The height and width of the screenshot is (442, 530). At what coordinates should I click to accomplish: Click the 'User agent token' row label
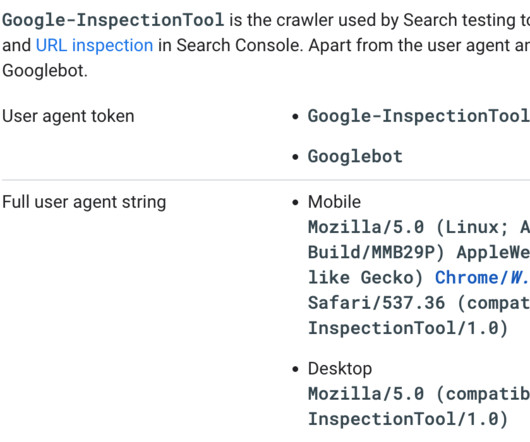coord(68,116)
